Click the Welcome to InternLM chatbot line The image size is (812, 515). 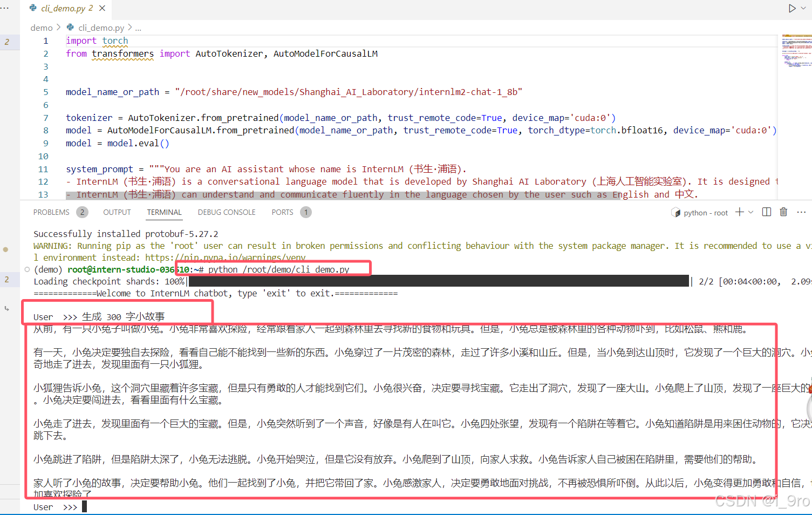pos(216,293)
